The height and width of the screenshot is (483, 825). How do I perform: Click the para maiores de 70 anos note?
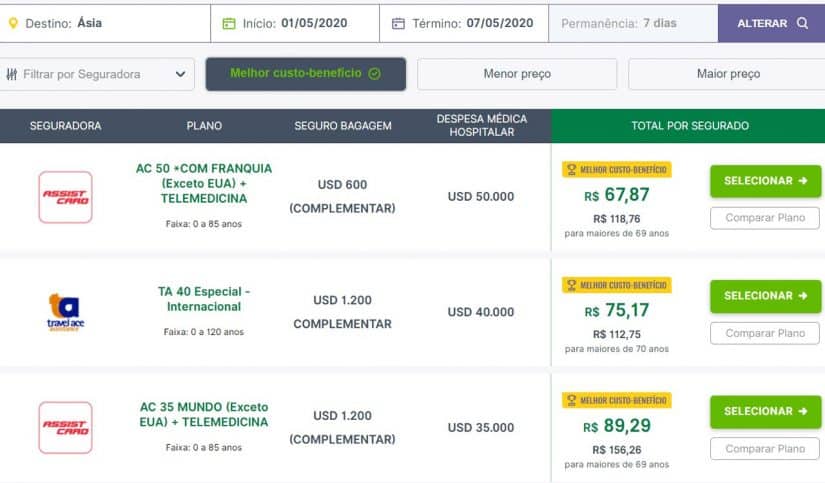pyautogui.click(x=617, y=349)
